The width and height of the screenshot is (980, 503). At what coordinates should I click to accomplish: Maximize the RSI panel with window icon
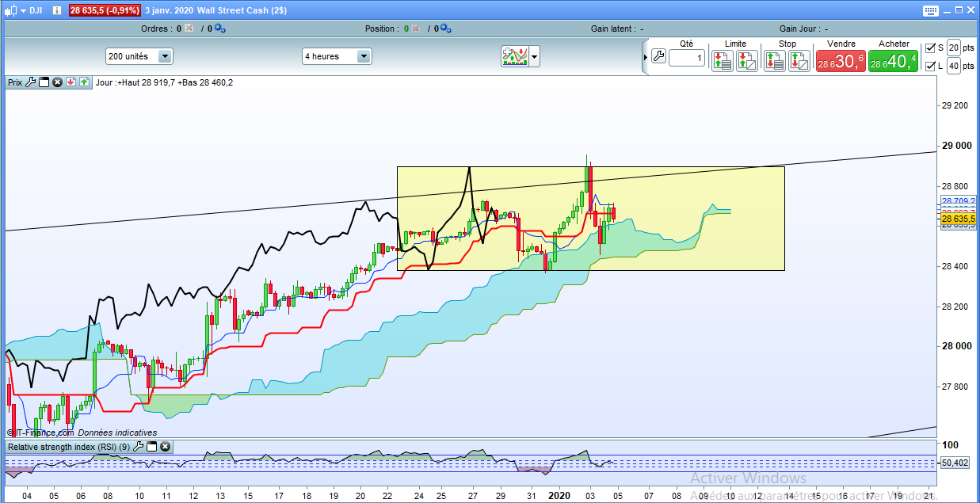coord(151,447)
